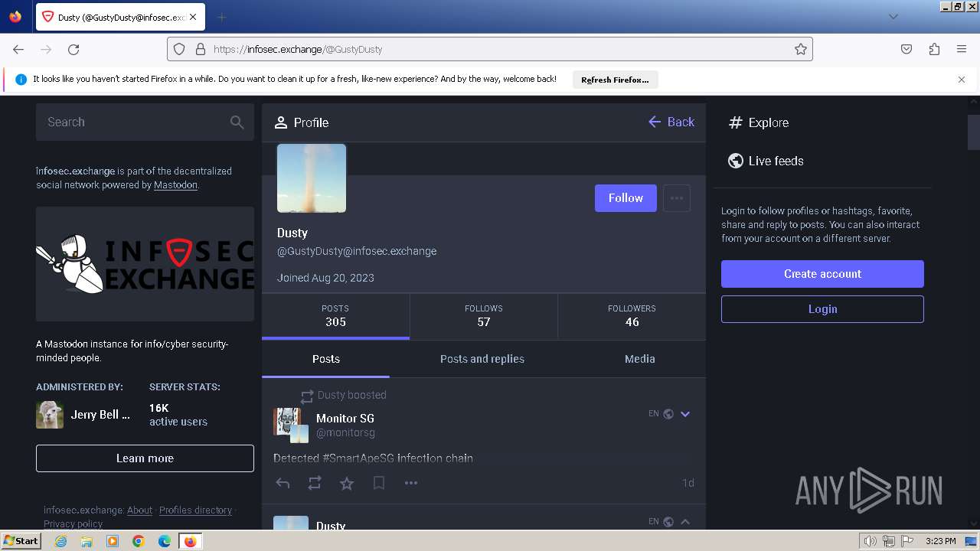Launch Chrome from the taskbar
Screen dimensions: 980x551
coord(139,541)
